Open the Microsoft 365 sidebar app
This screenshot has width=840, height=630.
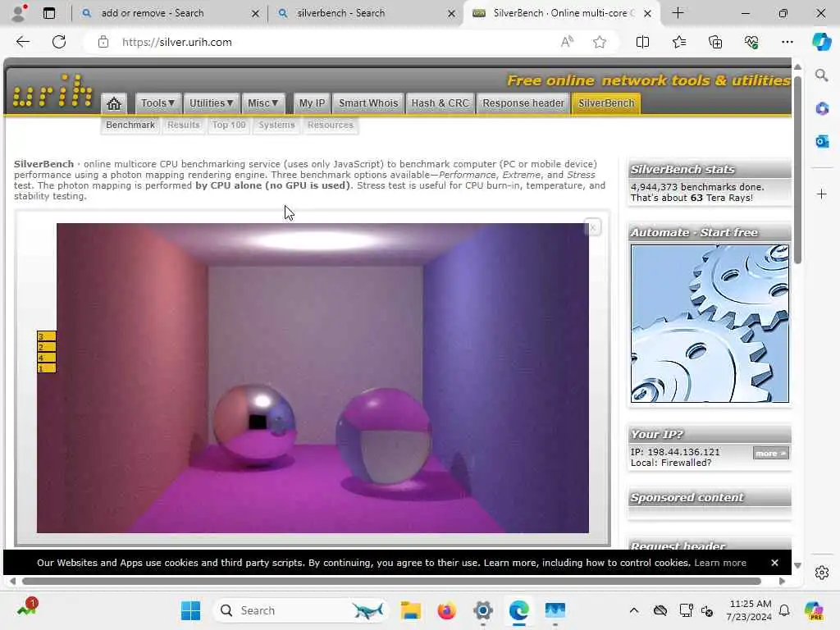tap(821, 109)
